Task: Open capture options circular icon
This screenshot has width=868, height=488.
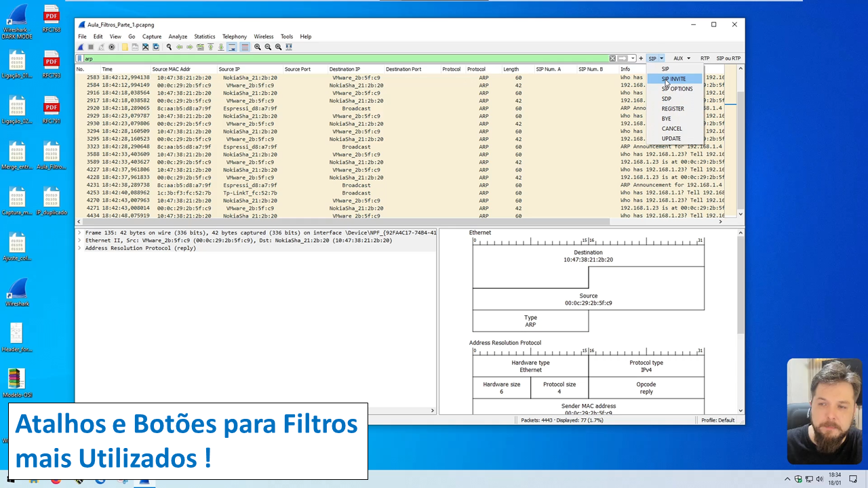Action: (111, 47)
